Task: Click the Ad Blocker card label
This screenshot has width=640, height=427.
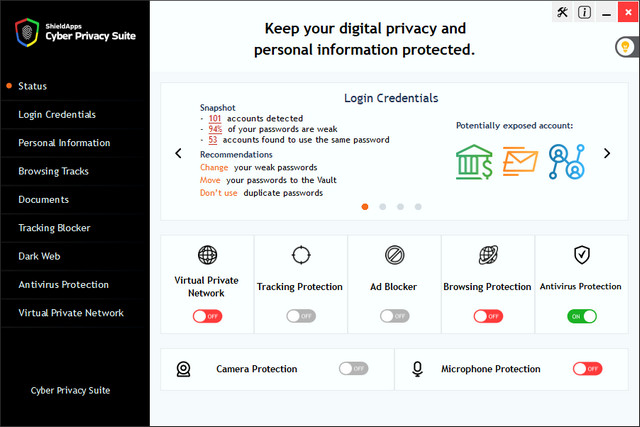Action: click(x=393, y=287)
